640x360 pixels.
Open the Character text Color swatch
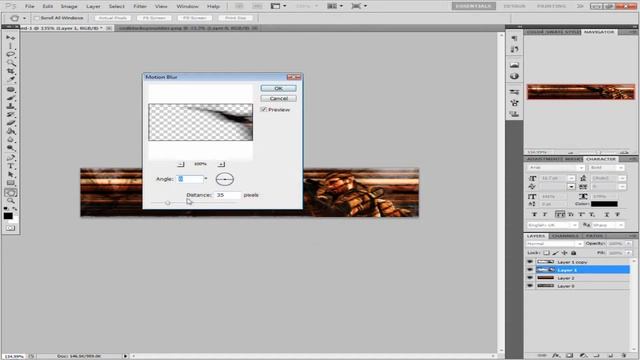point(604,204)
